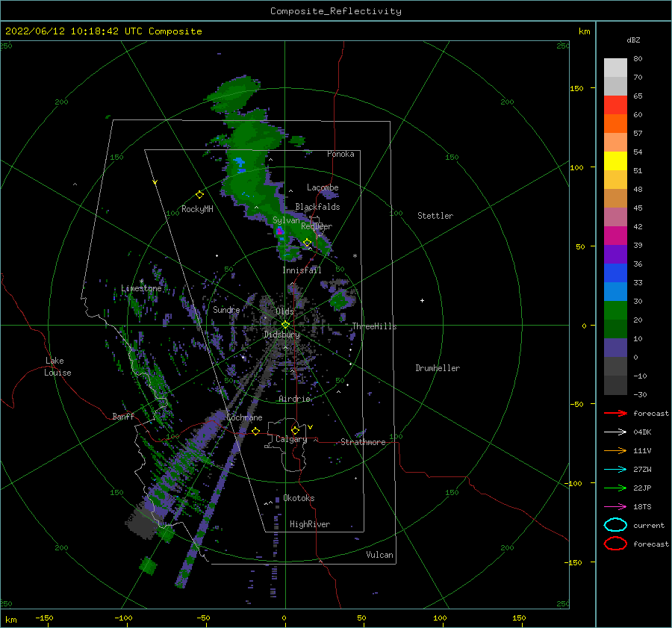Click the magenta 18TS arrow icon
Viewport: 672px width, 628px height.
[x=615, y=507]
